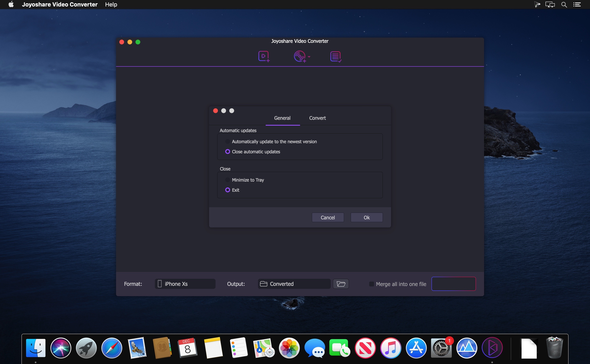Minimize the main Joyoshare window with its yellow button
Screen dimensions: 590x364
coord(130,42)
